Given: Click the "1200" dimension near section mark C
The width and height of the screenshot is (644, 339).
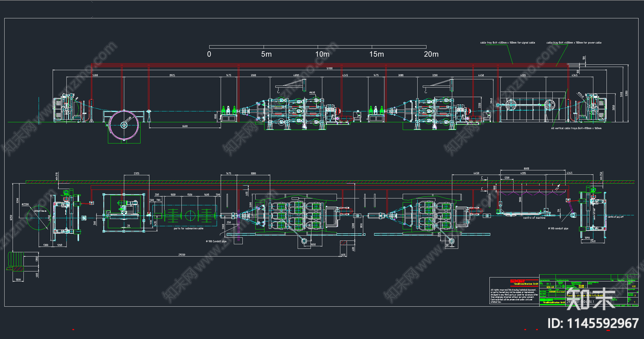Looking at the screenshot, I should point(507,177).
